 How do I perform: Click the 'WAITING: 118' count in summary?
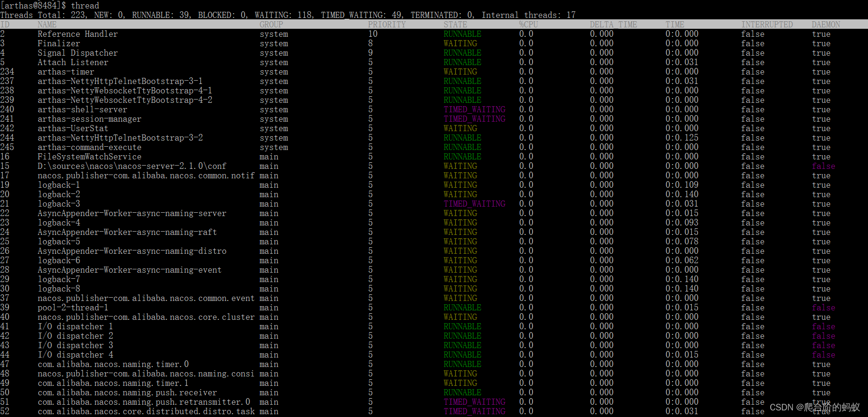(283, 15)
